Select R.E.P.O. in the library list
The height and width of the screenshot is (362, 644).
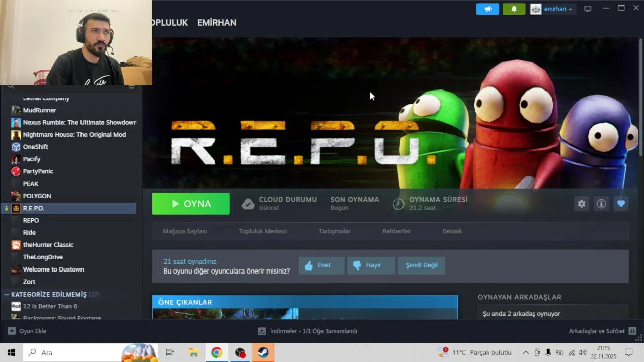[68, 208]
